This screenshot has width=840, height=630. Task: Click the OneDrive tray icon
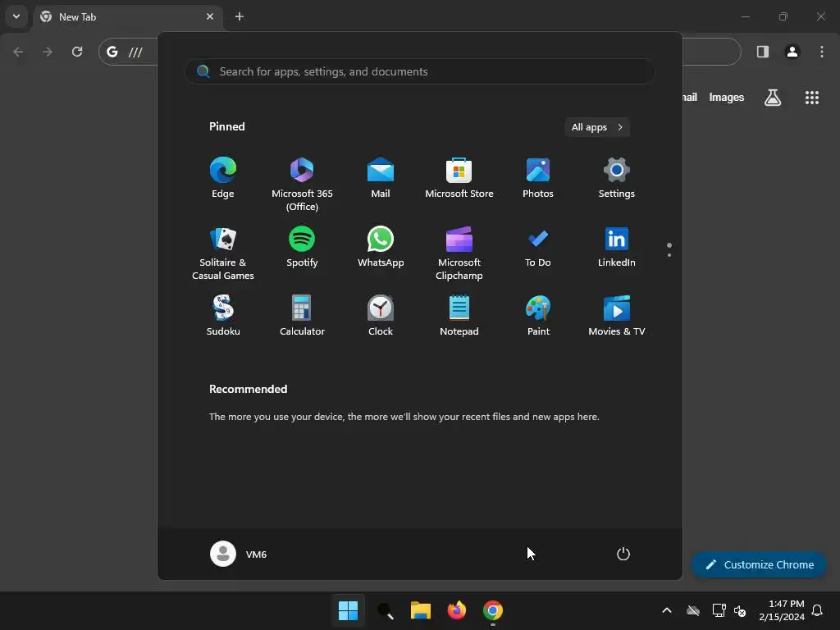(693, 610)
